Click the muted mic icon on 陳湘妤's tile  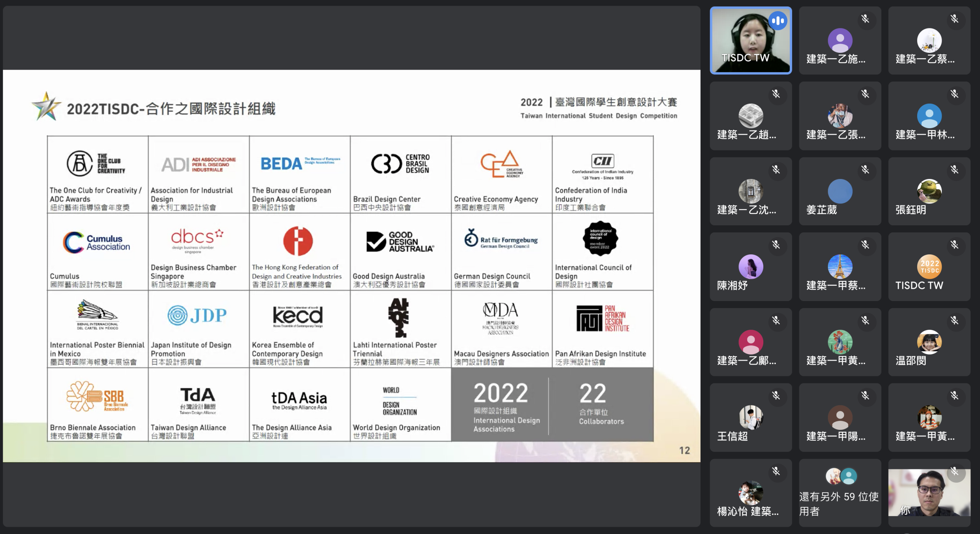click(x=776, y=245)
